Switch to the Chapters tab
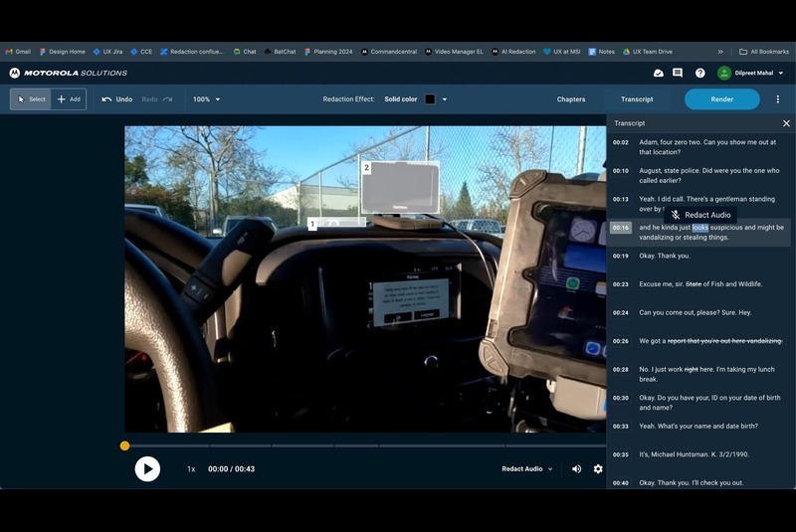The image size is (796, 532). (x=571, y=99)
